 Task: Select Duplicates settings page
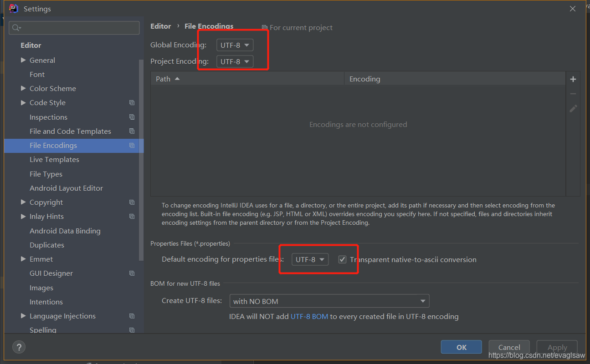(x=47, y=245)
